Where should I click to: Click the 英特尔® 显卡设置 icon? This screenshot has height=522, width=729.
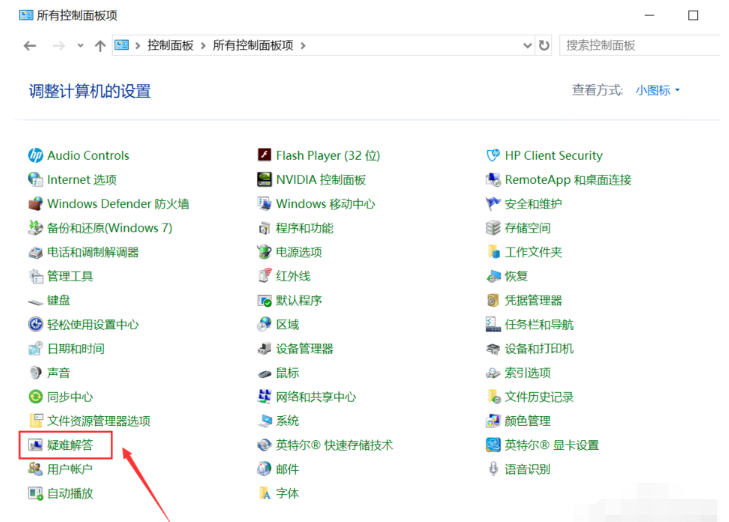pos(493,445)
